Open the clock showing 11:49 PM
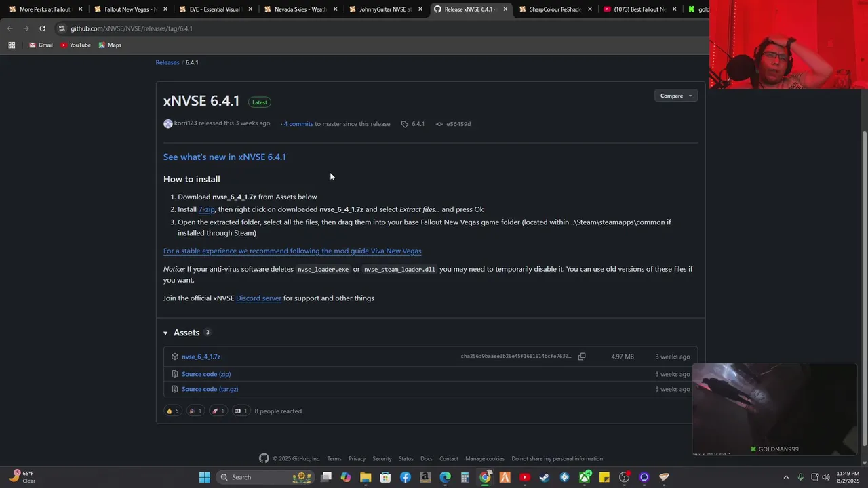 pos(848,477)
